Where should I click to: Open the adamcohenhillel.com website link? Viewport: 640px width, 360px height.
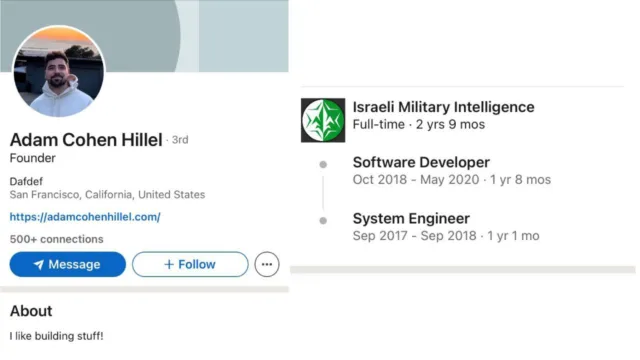(x=85, y=217)
